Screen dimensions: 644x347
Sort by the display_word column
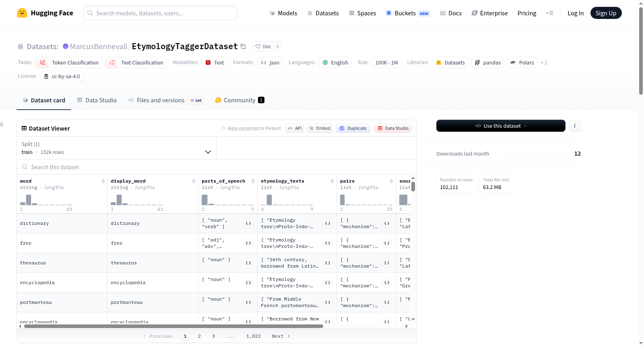pyautogui.click(x=194, y=181)
